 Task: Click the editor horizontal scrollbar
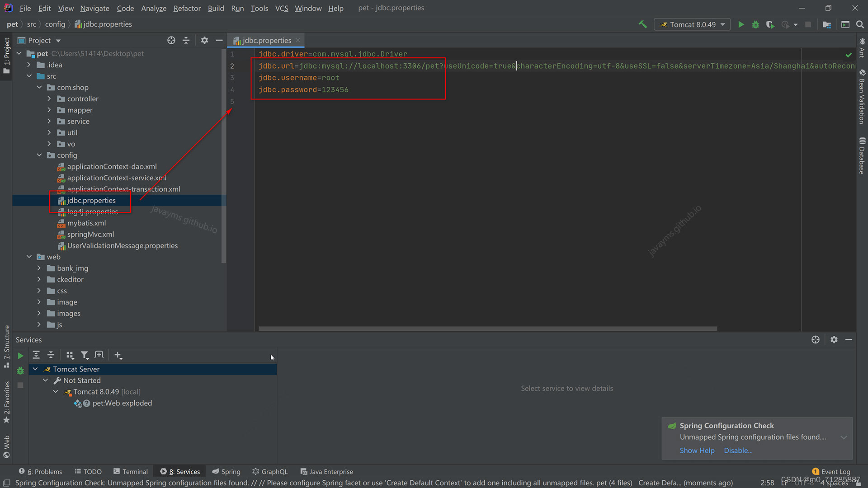488,328
